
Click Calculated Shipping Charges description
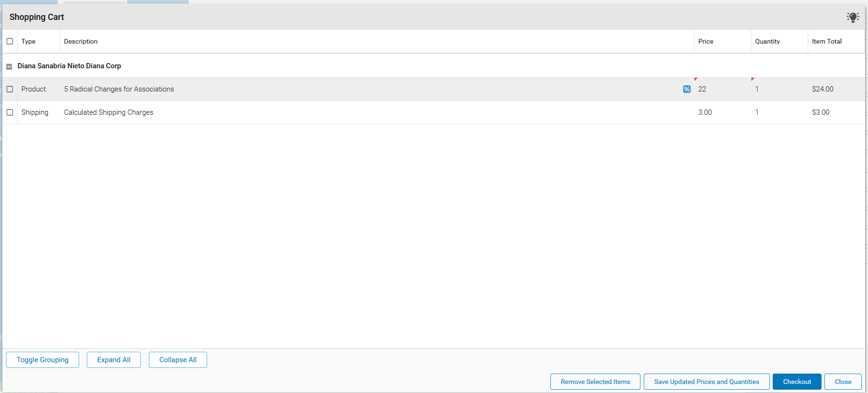pos(109,112)
